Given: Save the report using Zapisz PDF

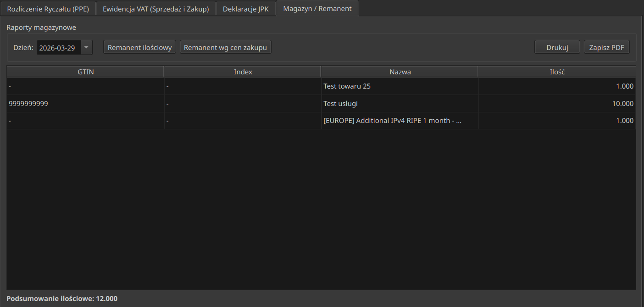Looking at the screenshot, I should pyautogui.click(x=606, y=48).
